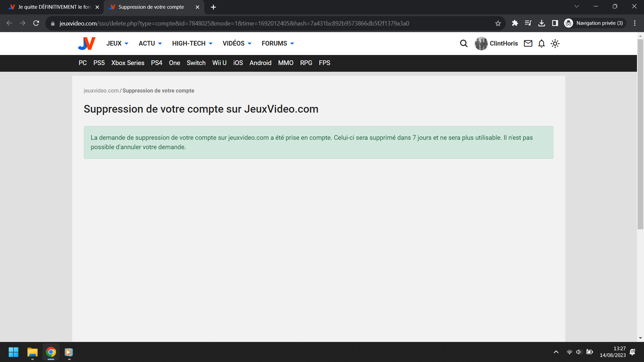Select PS5 in platform bar
This screenshot has height=362, width=644.
point(99,63)
